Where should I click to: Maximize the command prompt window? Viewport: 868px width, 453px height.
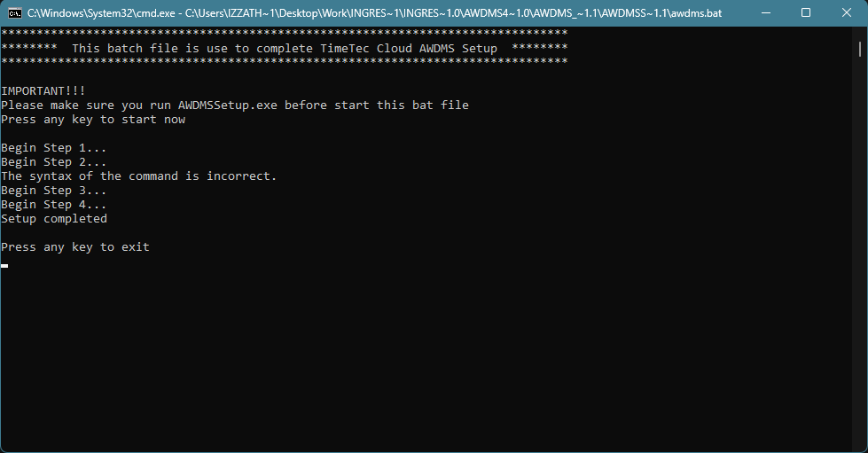pos(806,12)
